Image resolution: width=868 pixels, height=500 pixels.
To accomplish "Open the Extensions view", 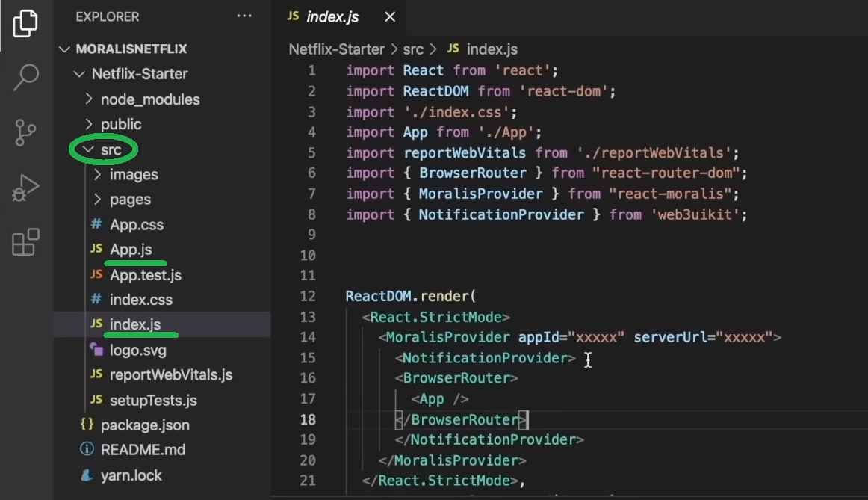I will pyautogui.click(x=25, y=242).
